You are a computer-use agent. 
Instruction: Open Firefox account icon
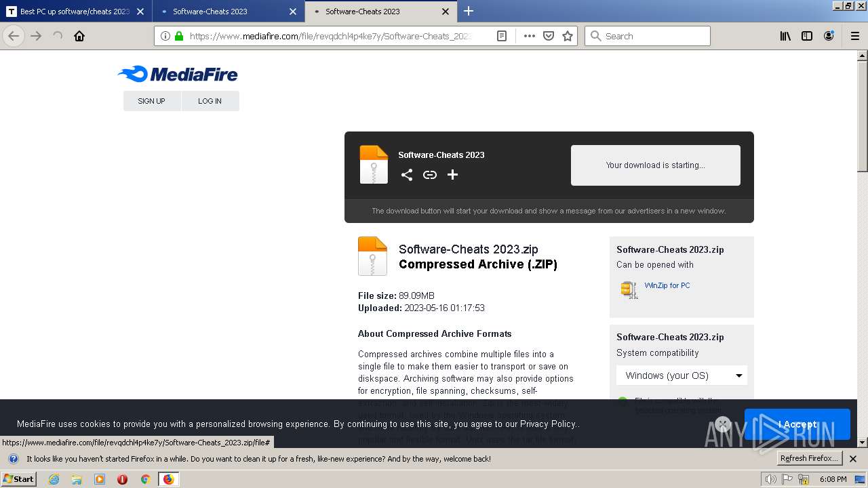(829, 36)
